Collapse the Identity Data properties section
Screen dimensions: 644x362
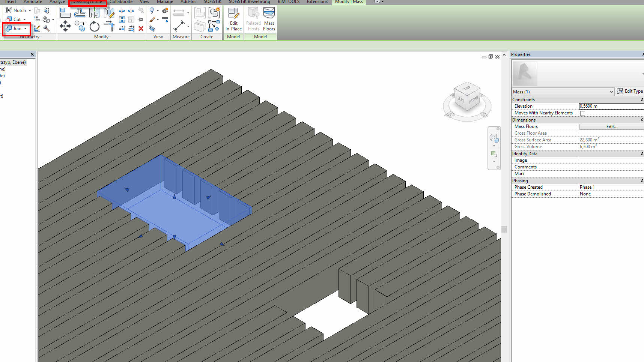coord(642,154)
